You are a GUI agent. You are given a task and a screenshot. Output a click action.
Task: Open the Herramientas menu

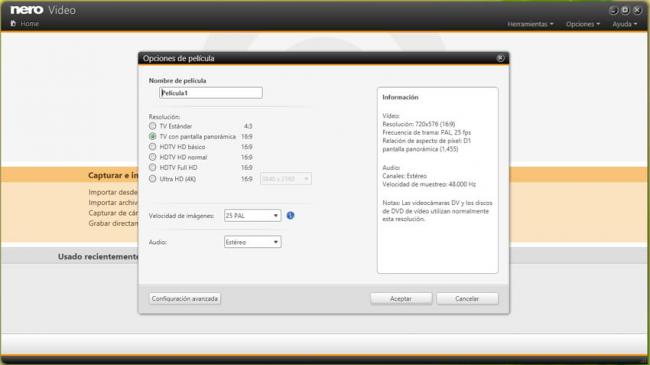pos(530,24)
